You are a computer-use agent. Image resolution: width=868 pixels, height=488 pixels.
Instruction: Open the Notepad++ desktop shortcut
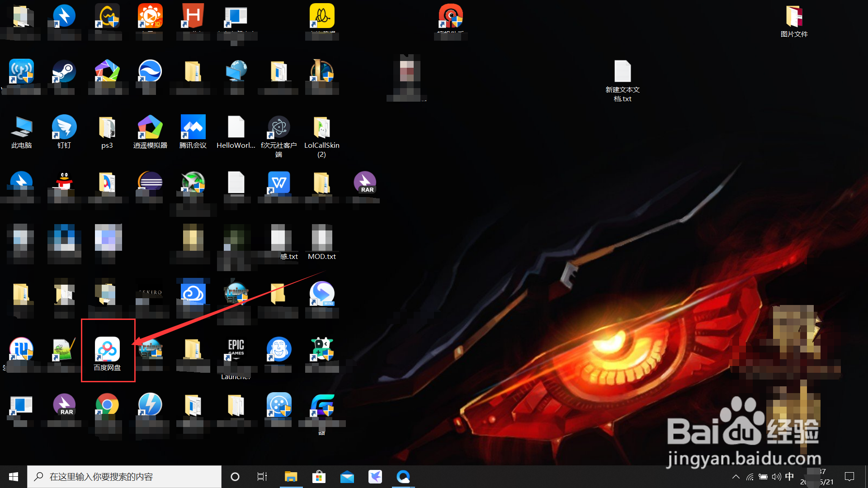[x=64, y=350]
